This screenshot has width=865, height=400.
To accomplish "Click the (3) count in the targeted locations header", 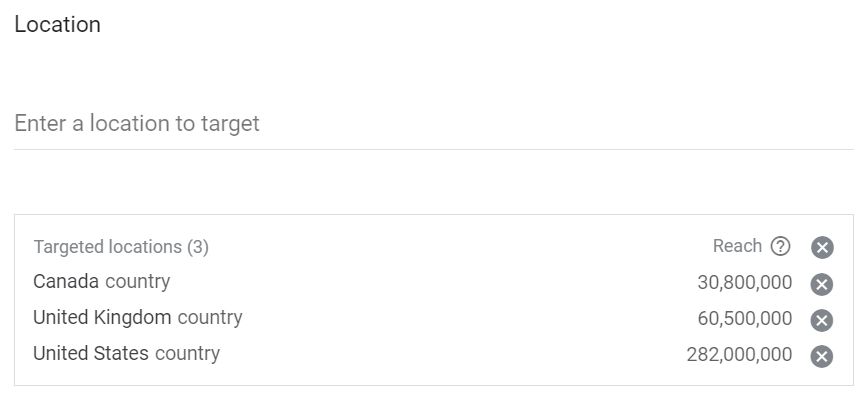I will click(x=198, y=247).
